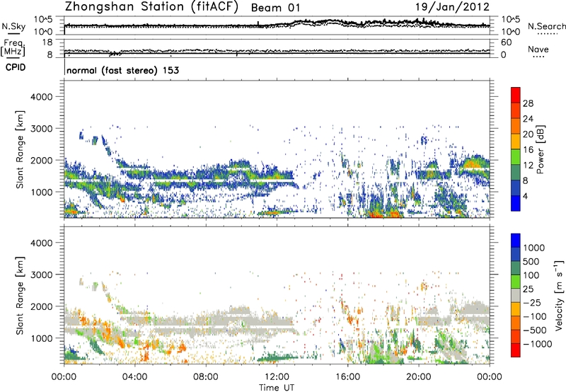The height and width of the screenshot is (392, 566).
Task: Click the "16" label on Power color bar
Action: tap(528, 150)
